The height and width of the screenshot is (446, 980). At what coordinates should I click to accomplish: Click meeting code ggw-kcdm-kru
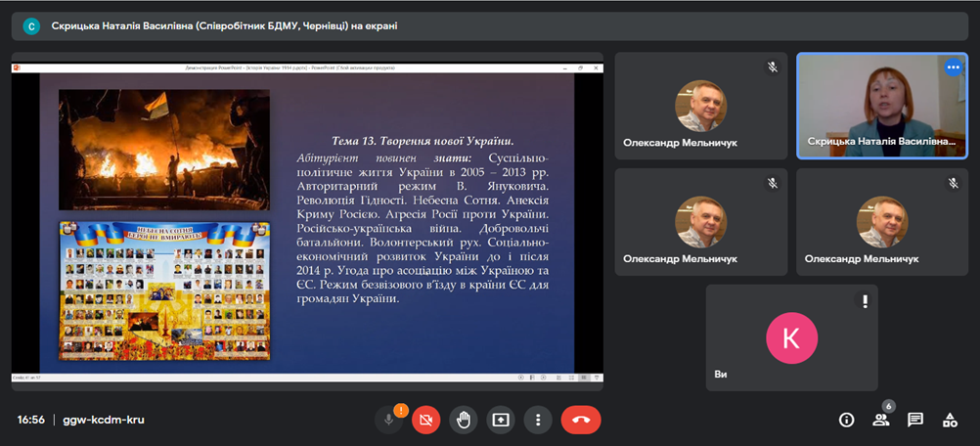click(104, 420)
